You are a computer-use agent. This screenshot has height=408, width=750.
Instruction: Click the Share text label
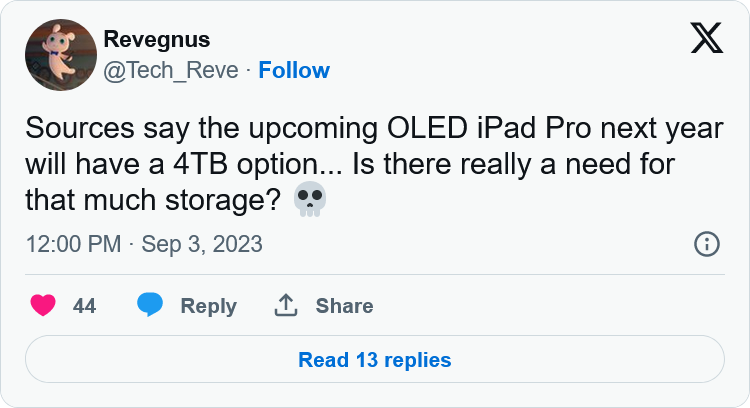click(x=344, y=306)
